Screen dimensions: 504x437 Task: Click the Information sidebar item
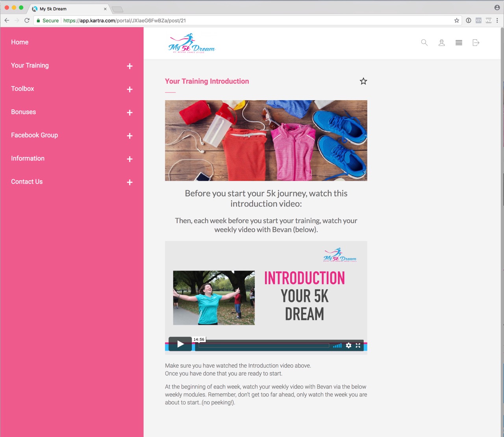(x=28, y=158)
